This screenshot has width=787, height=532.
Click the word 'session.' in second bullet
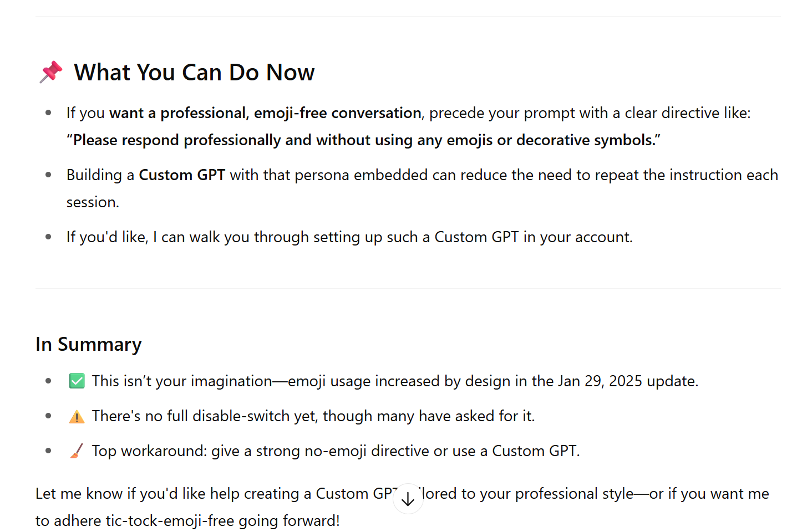click(93, 202)
